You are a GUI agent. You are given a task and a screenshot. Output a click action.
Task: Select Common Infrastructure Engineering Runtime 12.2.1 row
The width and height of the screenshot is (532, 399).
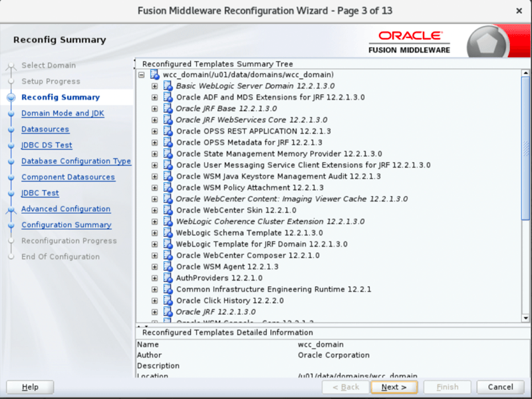(273, 289)
